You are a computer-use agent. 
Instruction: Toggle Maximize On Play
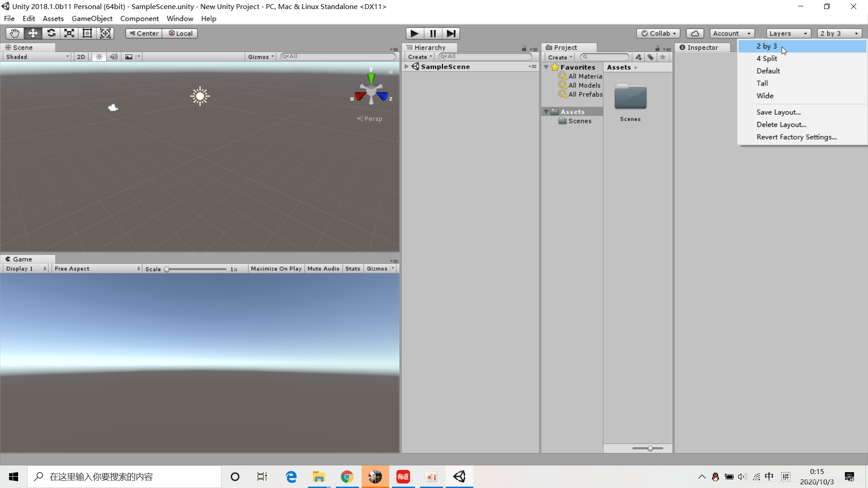pyautogui.click(x=276, y=269)
